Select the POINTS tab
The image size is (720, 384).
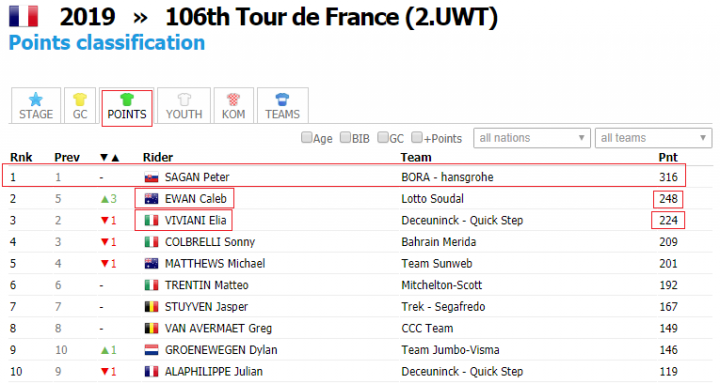tap(127, 108)
